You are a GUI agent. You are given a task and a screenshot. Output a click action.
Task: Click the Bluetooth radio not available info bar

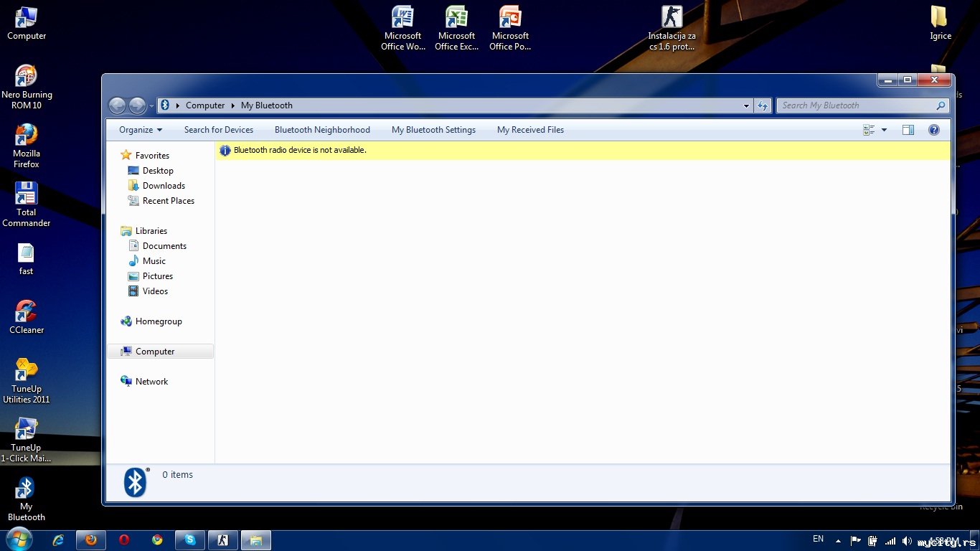click(x=583, y=150)
